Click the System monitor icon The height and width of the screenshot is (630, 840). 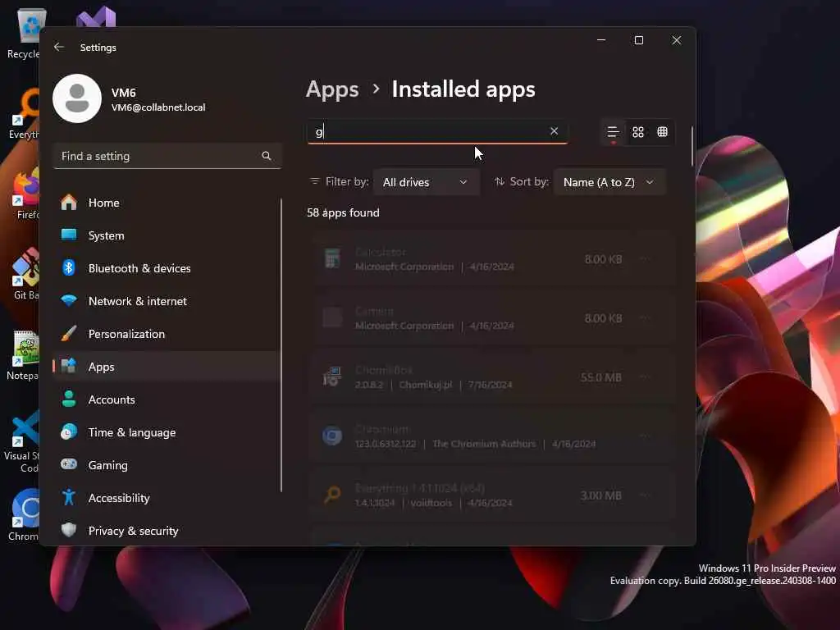(69, 235)
